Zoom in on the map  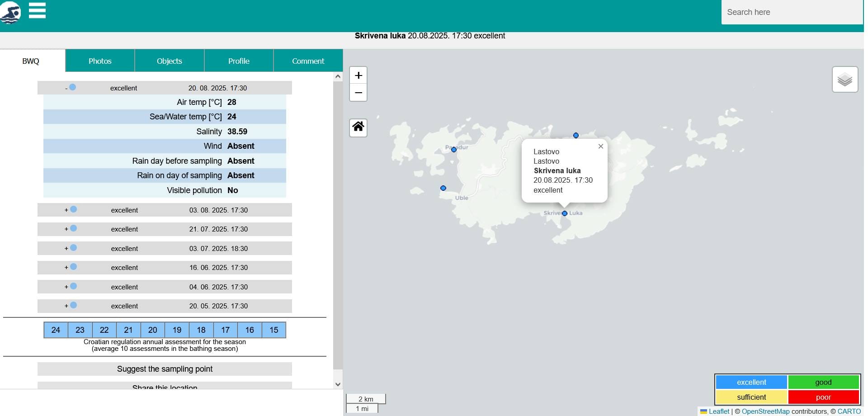358,76
